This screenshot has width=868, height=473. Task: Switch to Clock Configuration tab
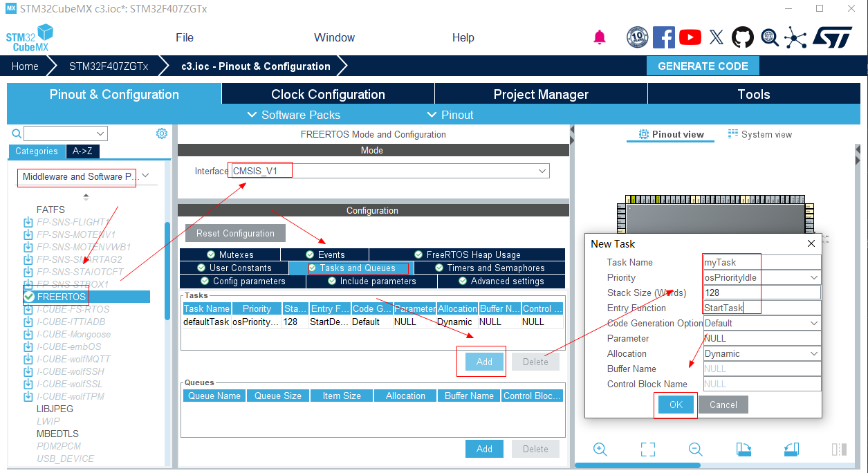coord(328,94)
